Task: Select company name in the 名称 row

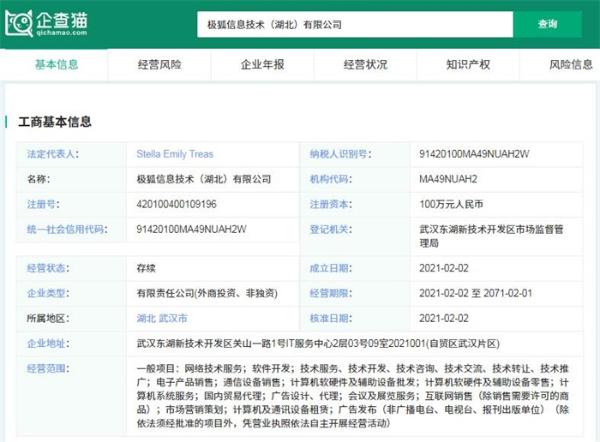Action: coord(204,179)
